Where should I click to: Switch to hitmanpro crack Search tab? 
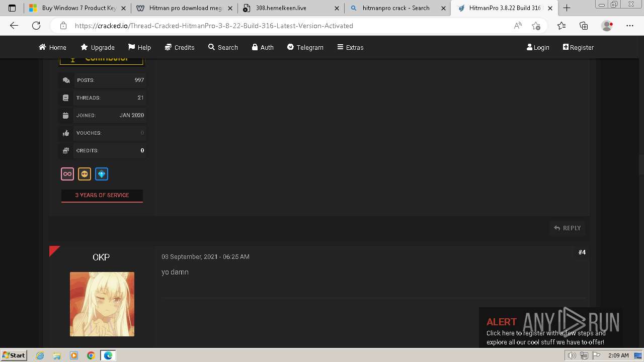click(x=397, y=8)
